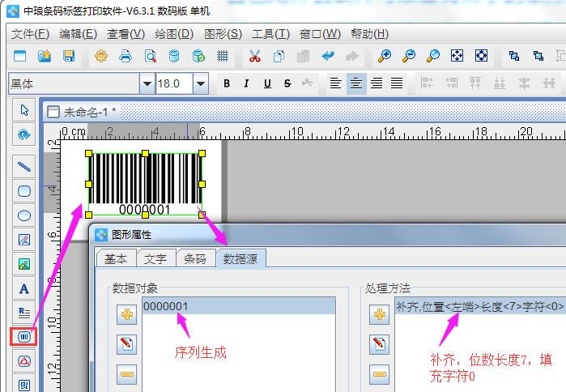The width and height of the screenshot is (566, 392).
Task: Cut selection with the scissors icon
Action: [x=255, y=56]
